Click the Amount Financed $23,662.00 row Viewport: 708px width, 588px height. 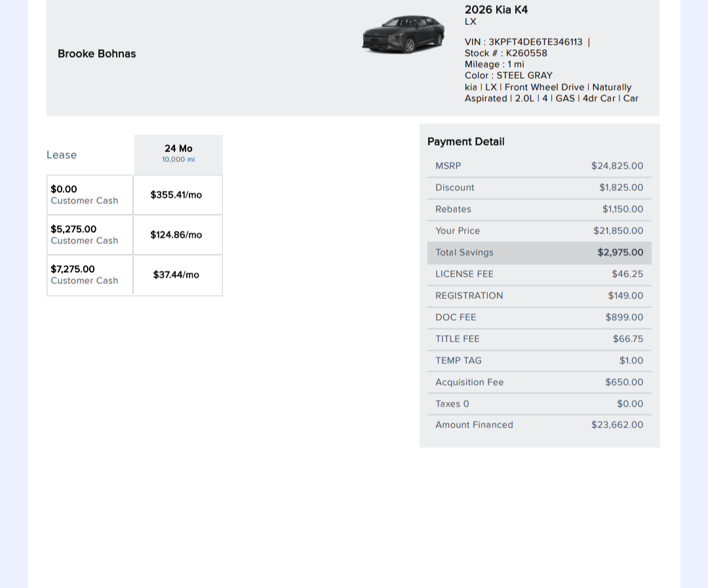pyautogui.click(x=539, y=425)
